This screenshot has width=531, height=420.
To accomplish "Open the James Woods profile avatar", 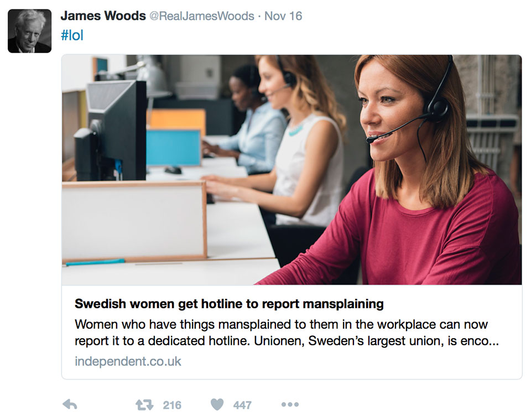I will coord(29,31).
